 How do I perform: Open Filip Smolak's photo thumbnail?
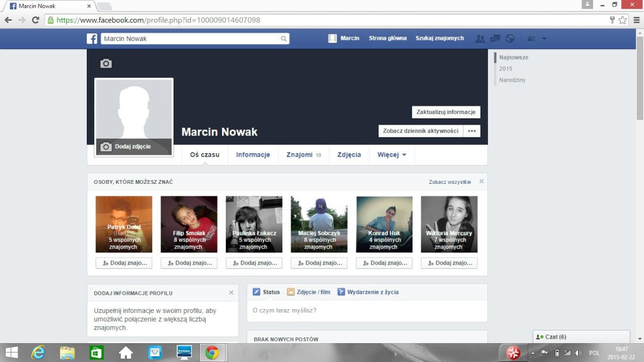coord(189,224)
